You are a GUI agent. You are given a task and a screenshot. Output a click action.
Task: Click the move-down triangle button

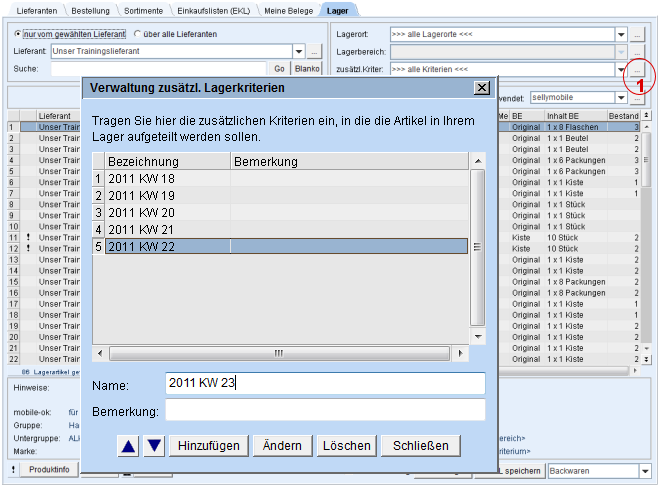[x=154, y=446]
